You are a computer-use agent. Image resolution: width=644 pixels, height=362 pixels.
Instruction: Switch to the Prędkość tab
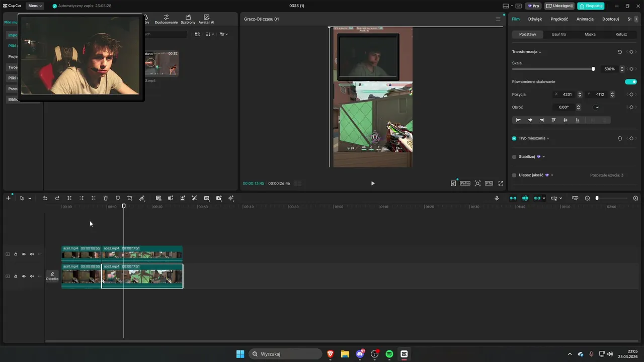pyautogui.click(x=559, y=19)
